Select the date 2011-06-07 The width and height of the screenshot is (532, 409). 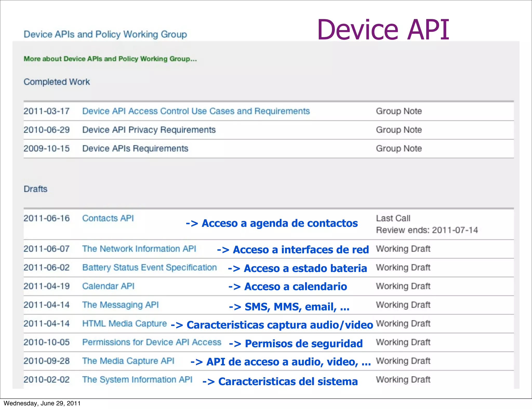pyautogui.click(x=46, y=249)
